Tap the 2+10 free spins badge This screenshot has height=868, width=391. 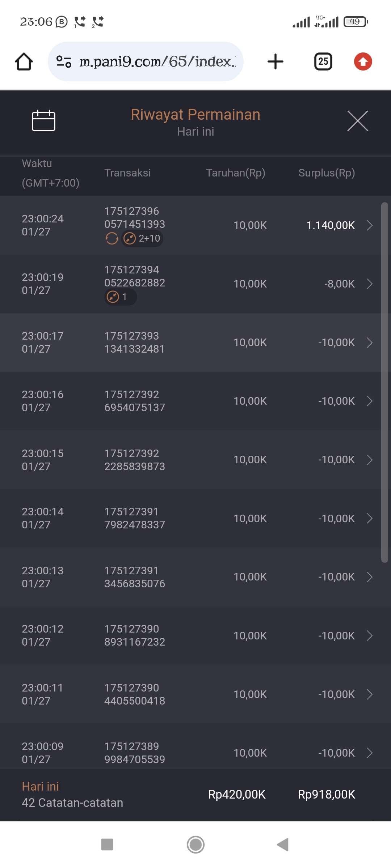click(x=142, y=238)
